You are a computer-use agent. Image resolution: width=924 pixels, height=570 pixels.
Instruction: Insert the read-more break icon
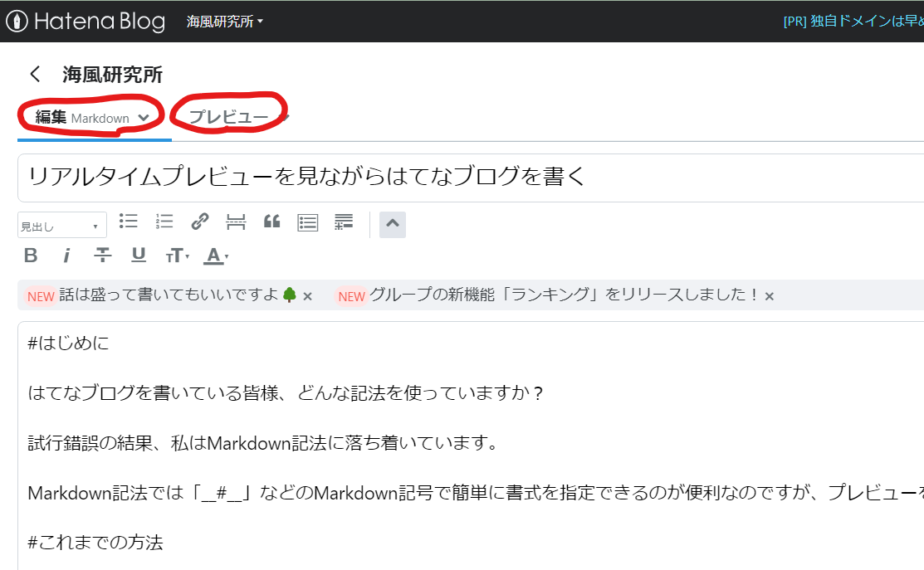[236, 222]
